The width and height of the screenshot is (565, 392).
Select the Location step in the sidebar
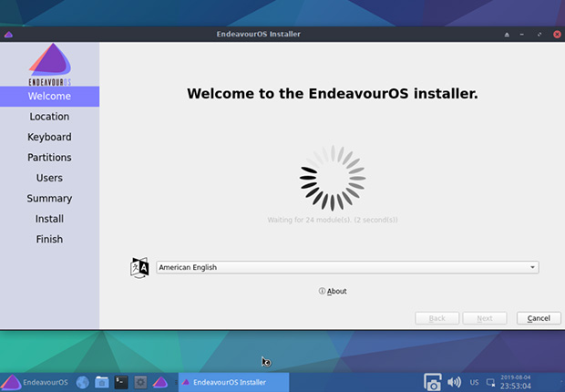click(x=50, y=117)
